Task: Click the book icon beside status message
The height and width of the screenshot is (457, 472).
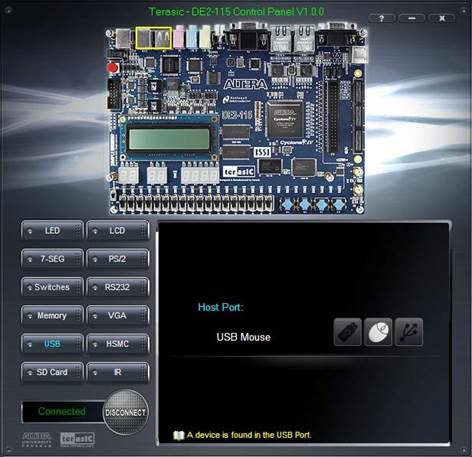Action: [x=179, y=435]
